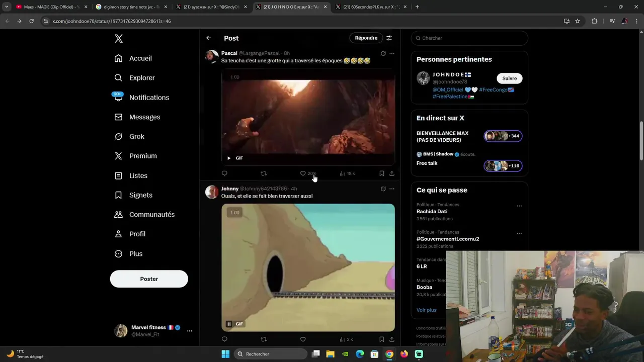The image size is (644, 362).
Task: Click the Répondre button
Action: point(366,38)
